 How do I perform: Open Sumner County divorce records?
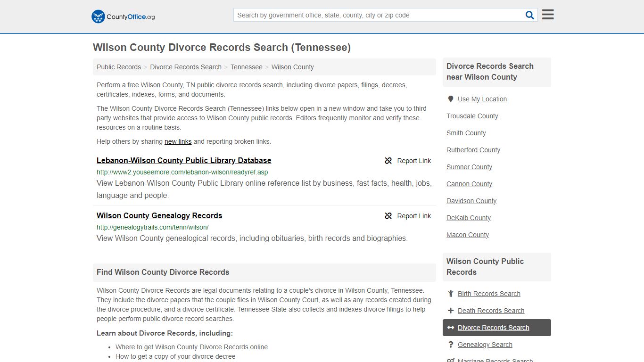pyautogui.click(x=470, y=167)
